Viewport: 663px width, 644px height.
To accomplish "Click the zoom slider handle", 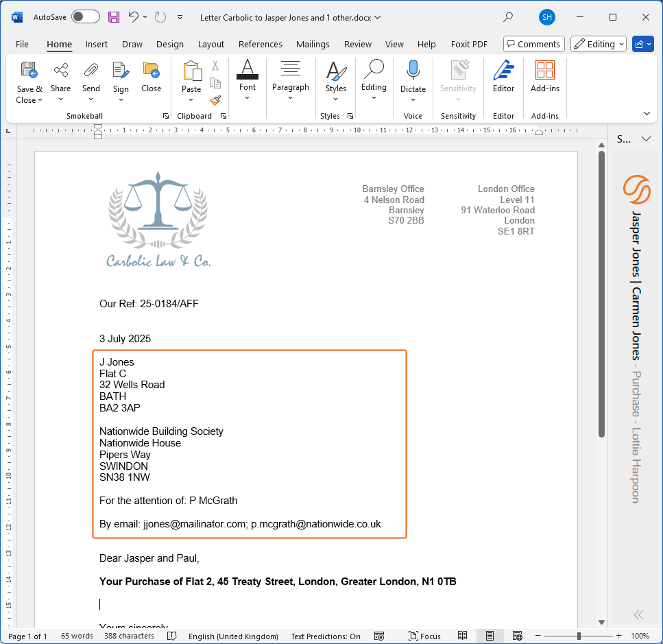I will (579, 636).
